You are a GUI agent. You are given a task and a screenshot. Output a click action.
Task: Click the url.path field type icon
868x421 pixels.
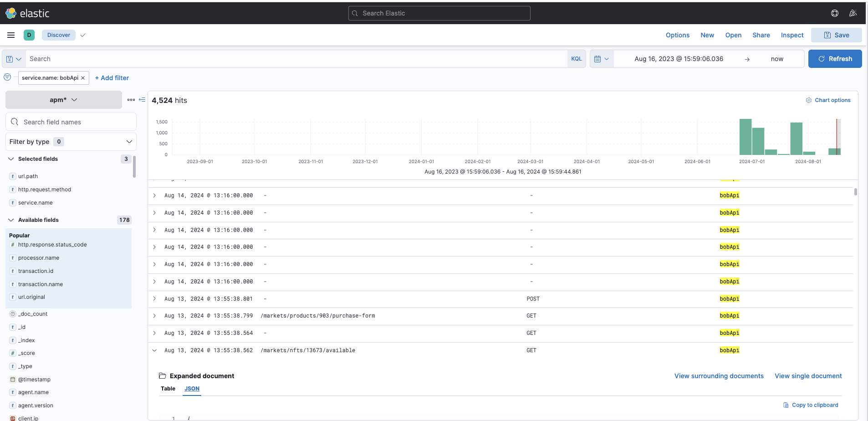[x=13, y=176]
